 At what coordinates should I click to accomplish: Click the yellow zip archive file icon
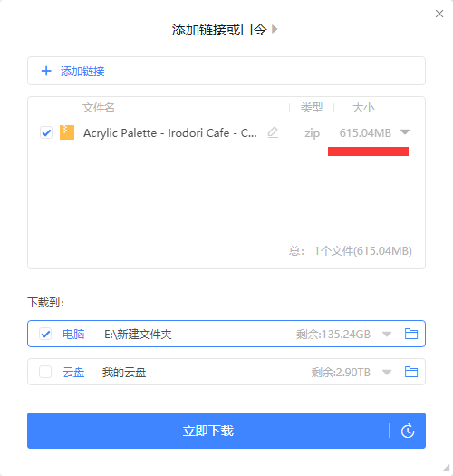(x=67, y=132)
